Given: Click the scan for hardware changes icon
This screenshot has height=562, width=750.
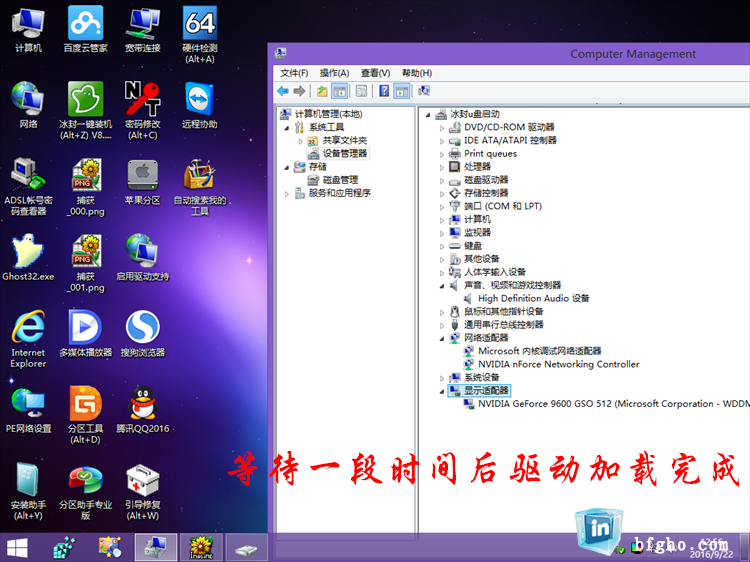Looking at the screenshot, I should [424, 91].
